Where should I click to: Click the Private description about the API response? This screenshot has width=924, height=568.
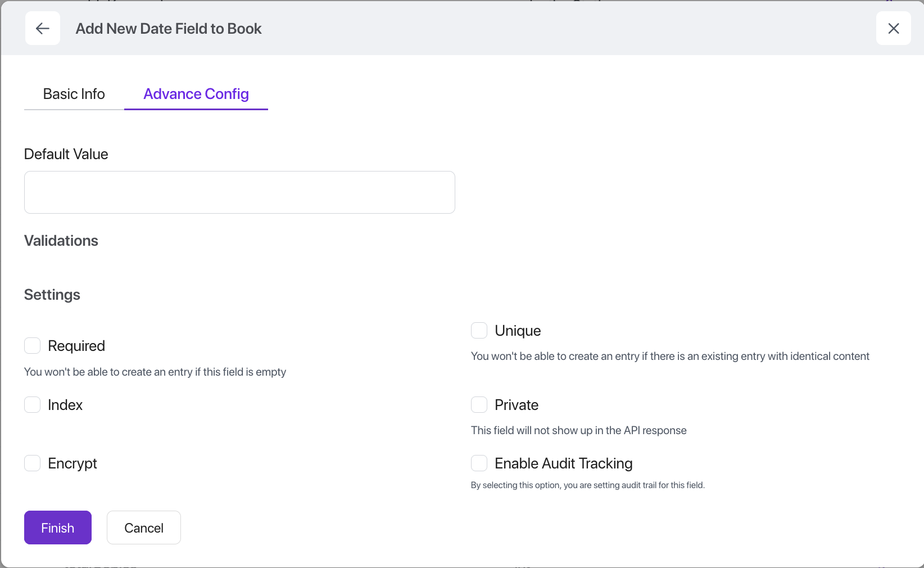point(578,430)
